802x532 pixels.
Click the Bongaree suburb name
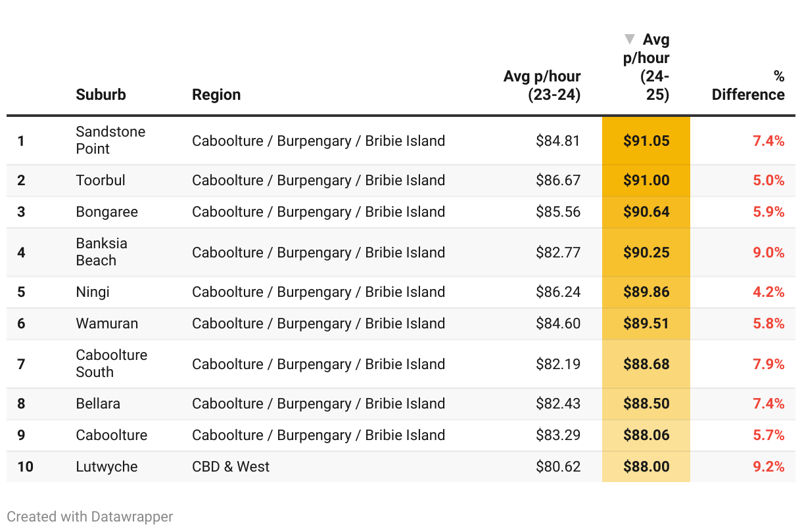pos(107,212)
